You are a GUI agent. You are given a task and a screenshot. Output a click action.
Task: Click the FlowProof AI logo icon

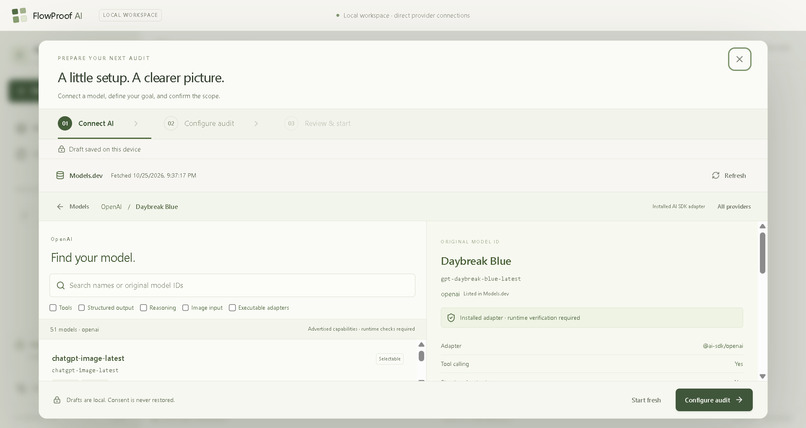[x=19, y=15]
